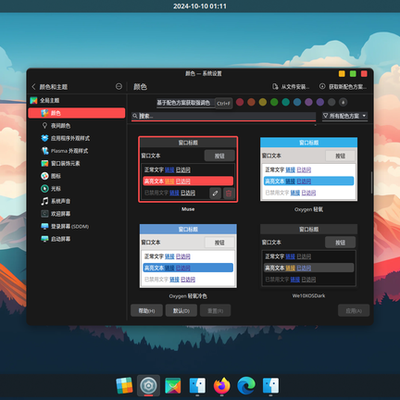Click the 2024-10-10 01:11 clock
This screenshot has height=400, width=400.
pyautogui.click(x=200, y=6)
